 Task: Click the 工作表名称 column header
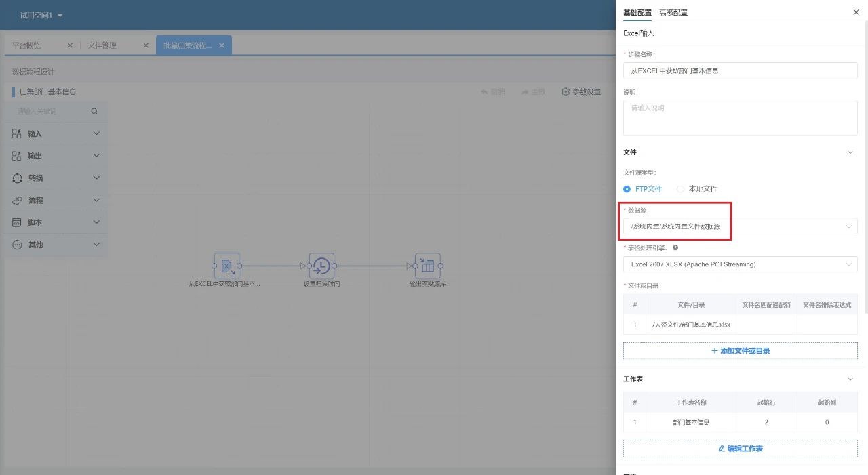pyautogui.click(x=691, y=402)
